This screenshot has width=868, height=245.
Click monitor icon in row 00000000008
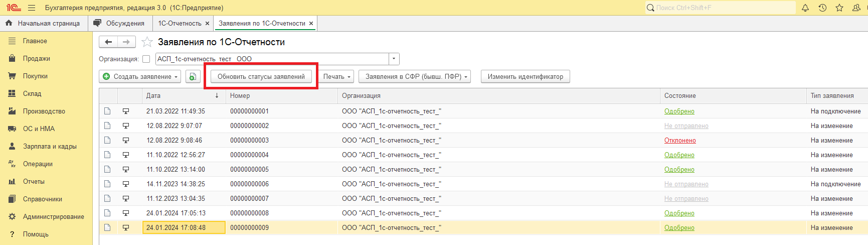[126, 213]
